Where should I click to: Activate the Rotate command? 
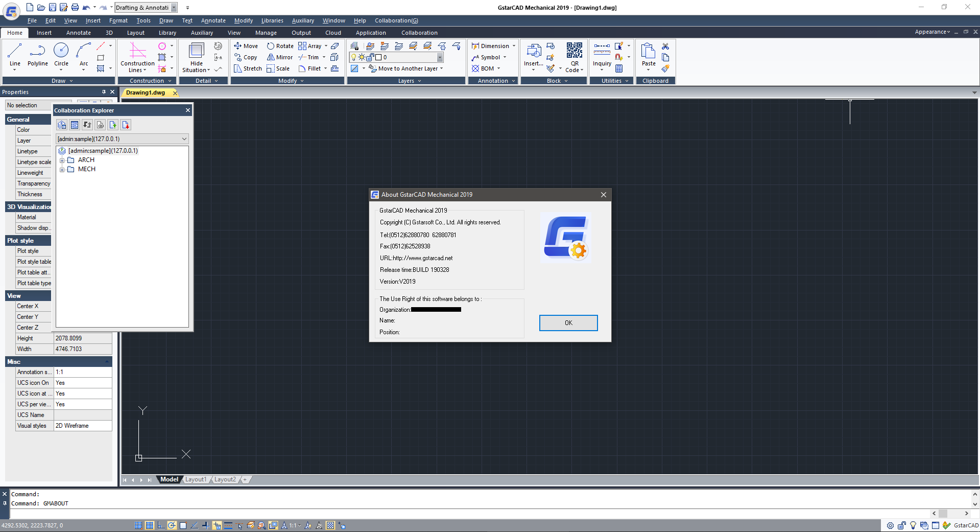click(280, 46)
